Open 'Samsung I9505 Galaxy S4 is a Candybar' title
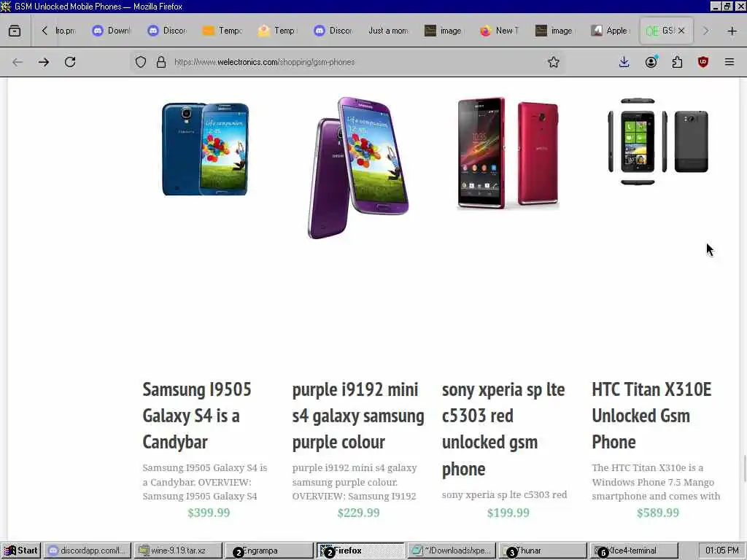Image resolution: width=747 pixels, height=560 pixels. tap(197, 416)
